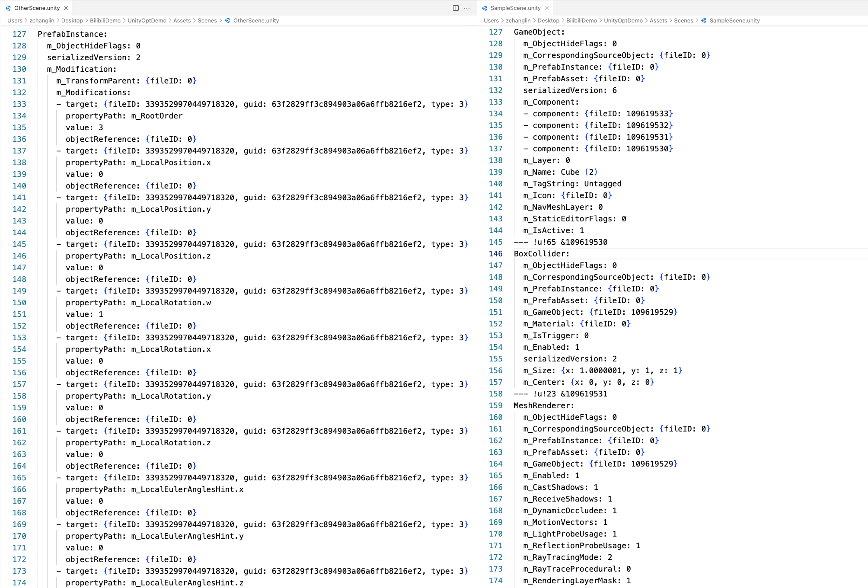The width and height of the screenshot is (868, 588).
Task: Click line number 127 in the left editor
Action: [x=19, y=34]
